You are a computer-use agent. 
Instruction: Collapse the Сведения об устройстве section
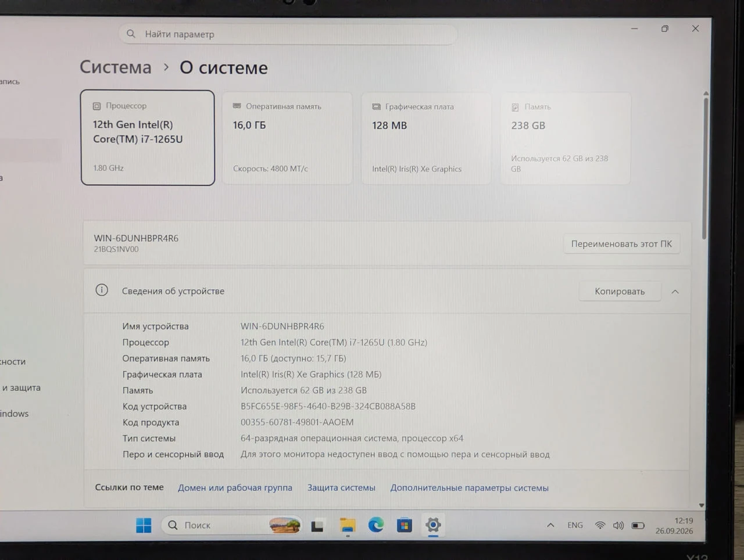tap(675, 292)
